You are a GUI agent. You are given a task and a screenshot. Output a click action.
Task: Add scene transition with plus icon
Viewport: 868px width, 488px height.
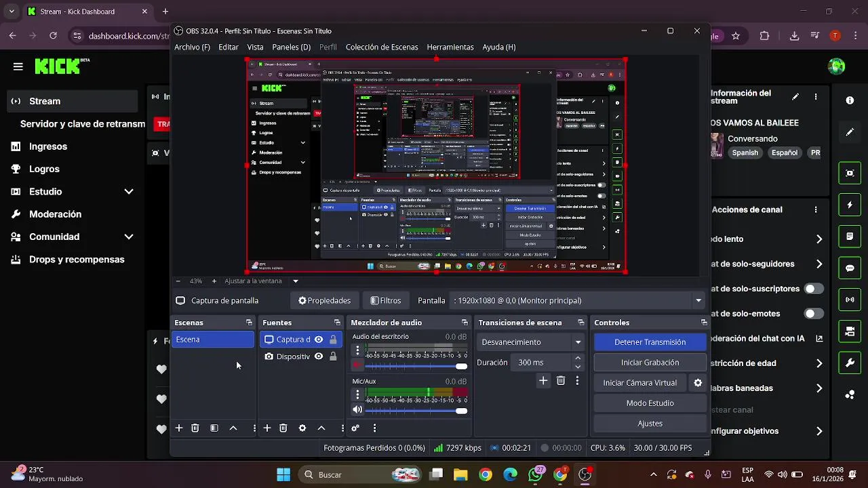543,381
